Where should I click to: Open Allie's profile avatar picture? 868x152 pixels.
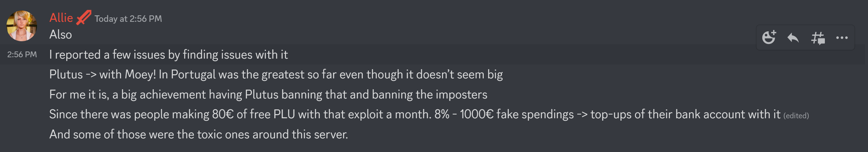coord(22,26)
